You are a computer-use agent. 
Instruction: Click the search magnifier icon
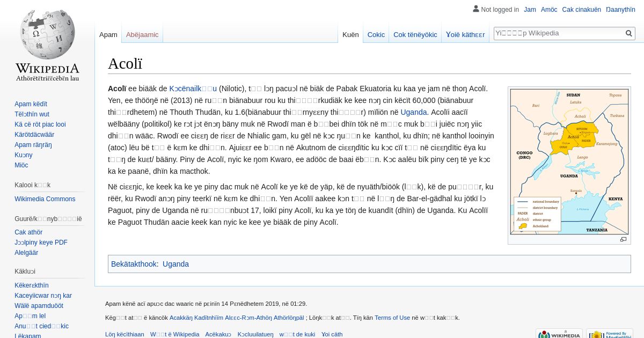pyautogui.click(x=629, y=33)
